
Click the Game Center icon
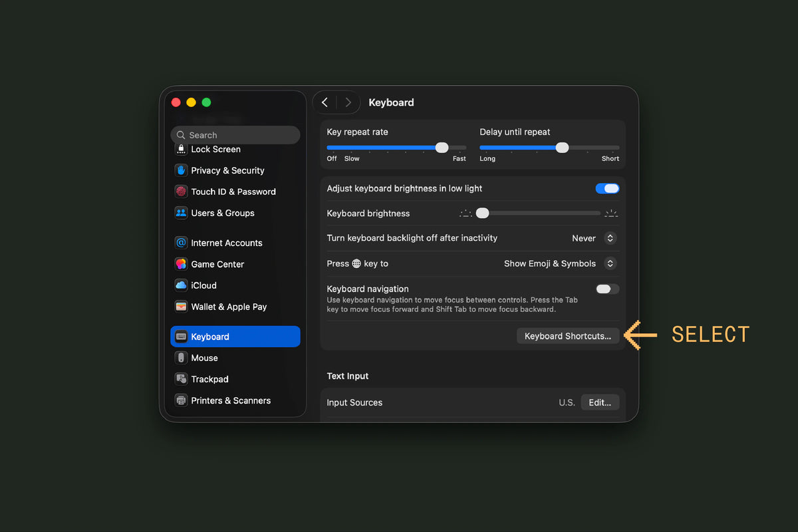tap(181, 264)
